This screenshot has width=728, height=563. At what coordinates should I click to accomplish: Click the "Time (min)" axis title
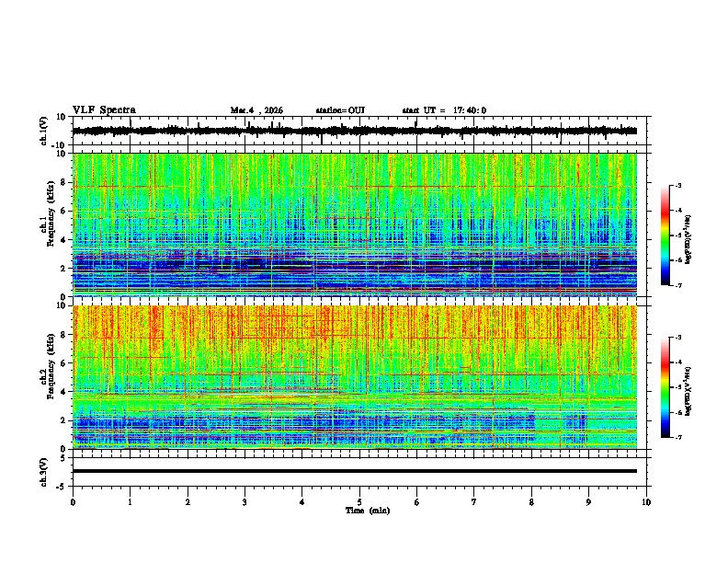[368, 511]
